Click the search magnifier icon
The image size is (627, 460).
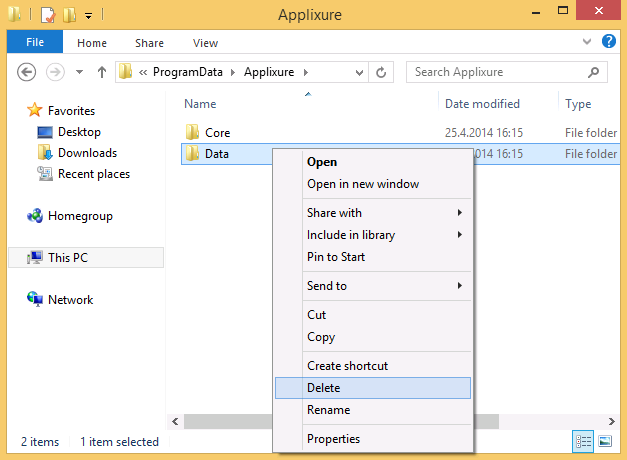[593, 72]
